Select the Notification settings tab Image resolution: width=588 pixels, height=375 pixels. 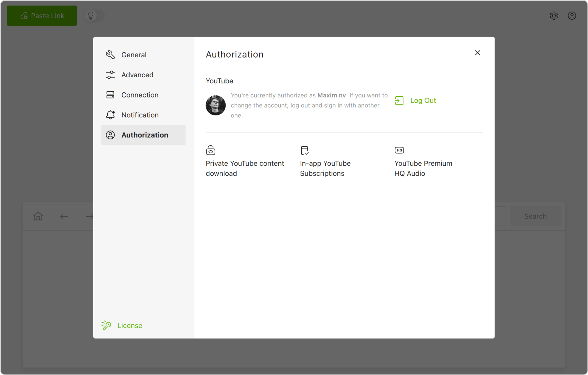[140, 115]
